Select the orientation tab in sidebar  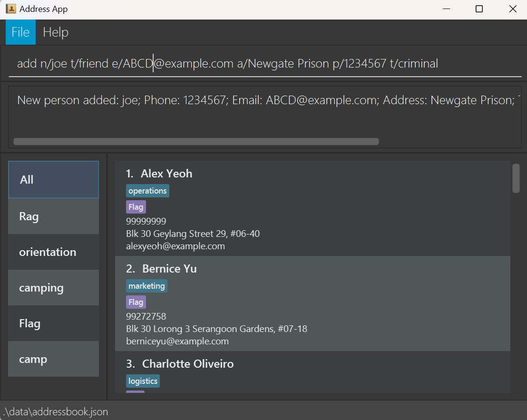[53, 252]
